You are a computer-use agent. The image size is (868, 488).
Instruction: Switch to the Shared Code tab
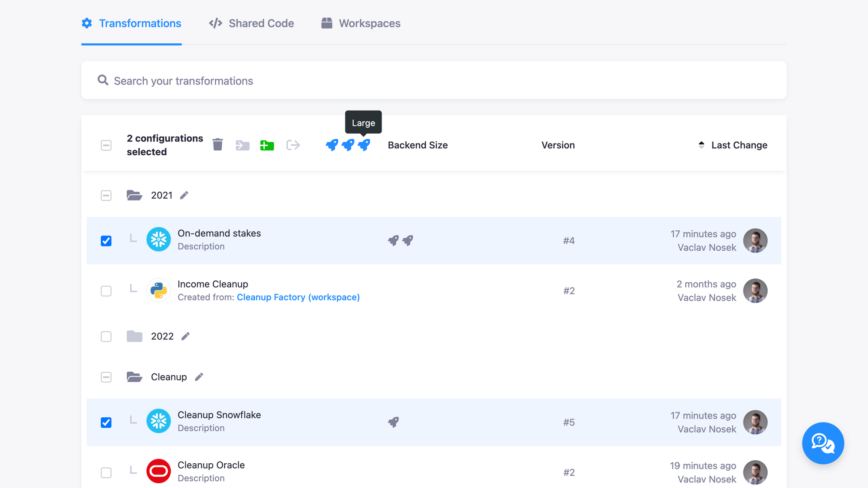[x=252, y=23]
